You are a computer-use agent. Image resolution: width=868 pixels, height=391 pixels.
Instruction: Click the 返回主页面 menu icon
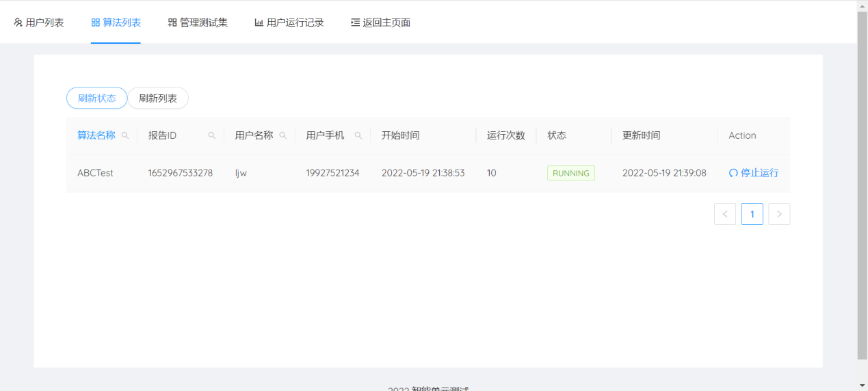pyautogui.click(x=355, y=23)
